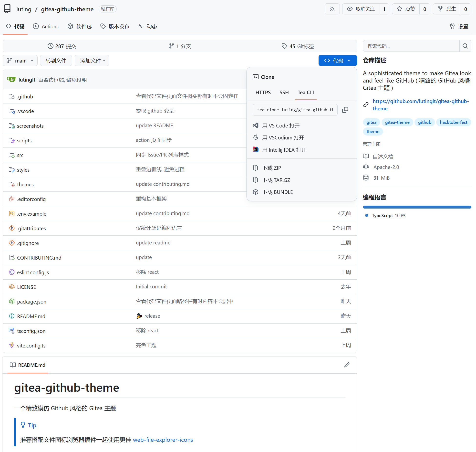The image size is (476, 452).
Task: Click the TypeScript language bar
Action: click(417, 207)
